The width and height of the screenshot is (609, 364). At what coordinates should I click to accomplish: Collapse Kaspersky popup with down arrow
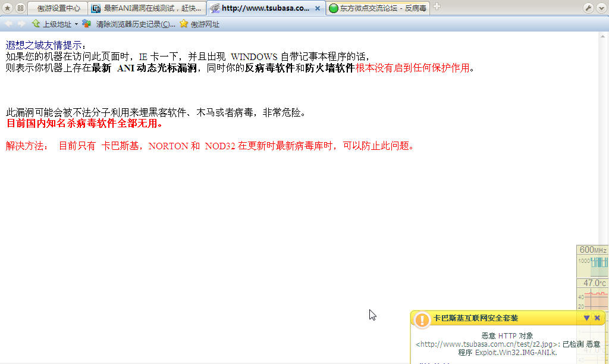[x=586, y=318]
